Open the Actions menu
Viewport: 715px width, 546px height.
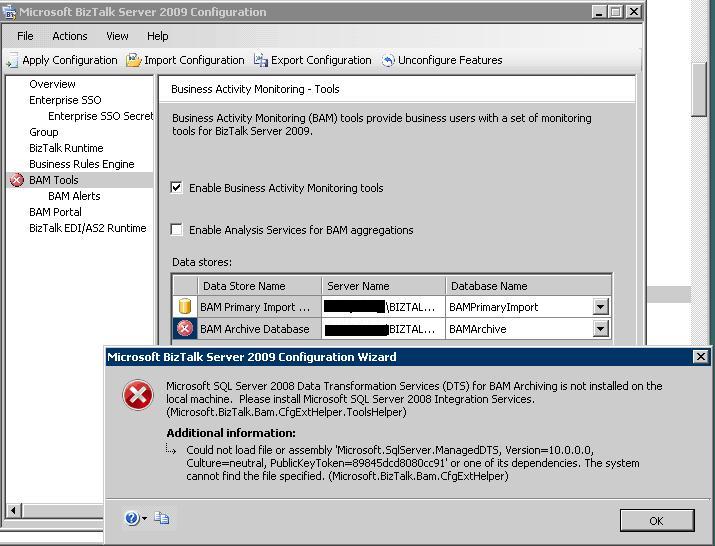coord(70,36)
